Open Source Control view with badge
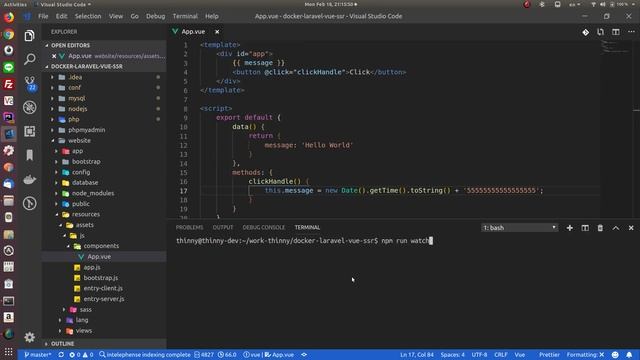 click(29, 83)
